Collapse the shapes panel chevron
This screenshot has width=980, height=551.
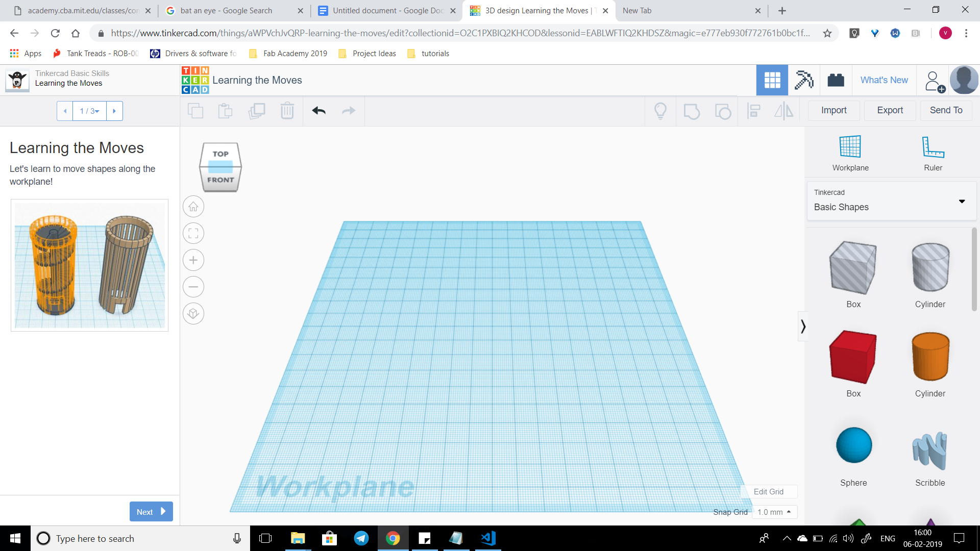[x=803, y=326]
